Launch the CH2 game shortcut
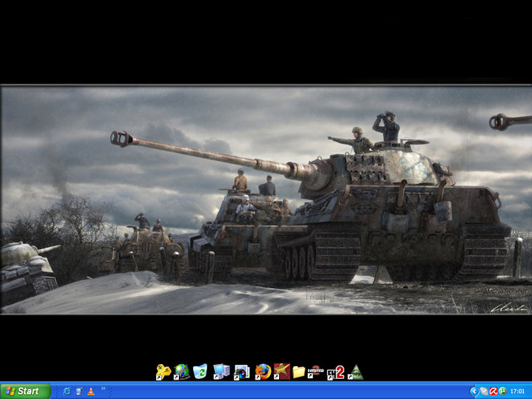This screenshot has height=399, width=532. tap(336, 373)
